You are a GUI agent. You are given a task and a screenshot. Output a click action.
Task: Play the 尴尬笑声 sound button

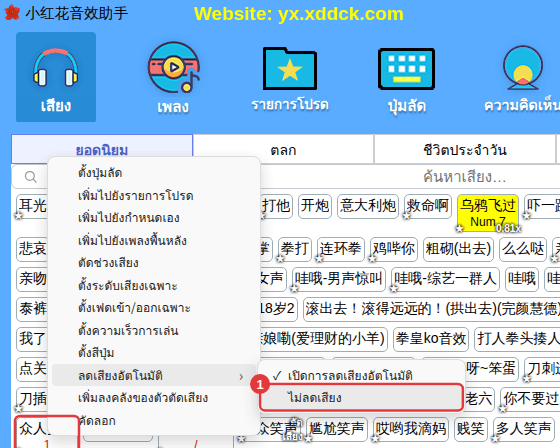(x=337, y=429)
